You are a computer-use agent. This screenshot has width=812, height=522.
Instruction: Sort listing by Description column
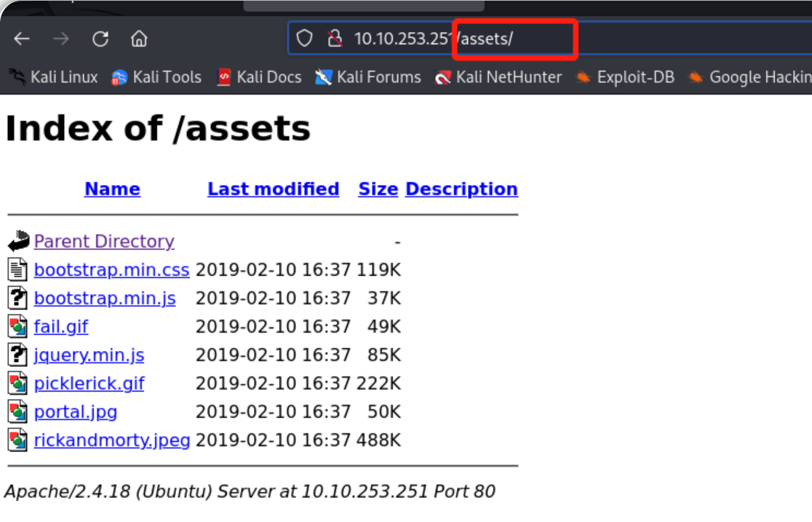click(x=461, y=189)
